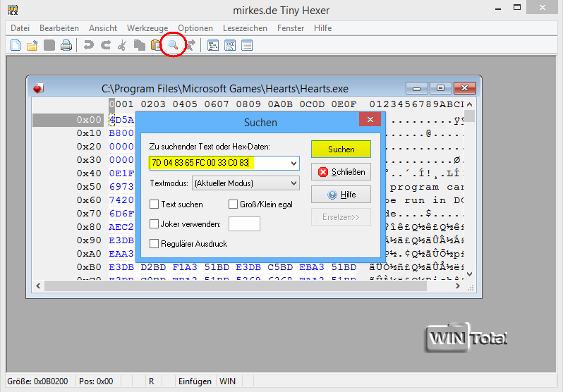The height and width of the screenshot is (392, 563).
Task: Click find-and-replace icon next to magnifier
Action: [x=190, y=46]
